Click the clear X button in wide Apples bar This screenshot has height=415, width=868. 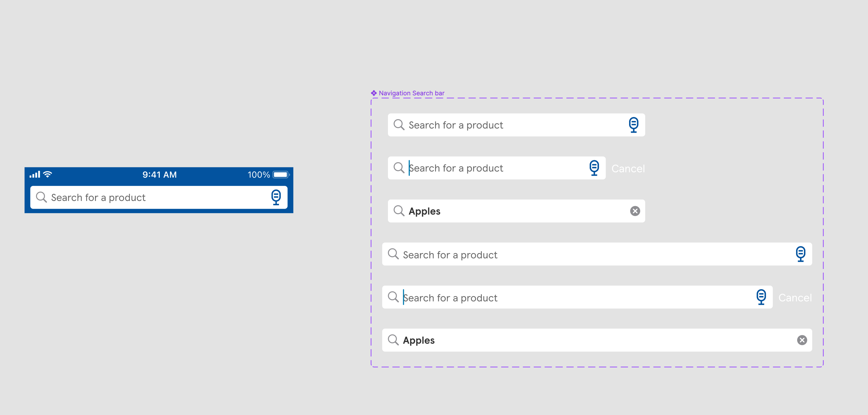pyautogui.click(x=802, y=340)
